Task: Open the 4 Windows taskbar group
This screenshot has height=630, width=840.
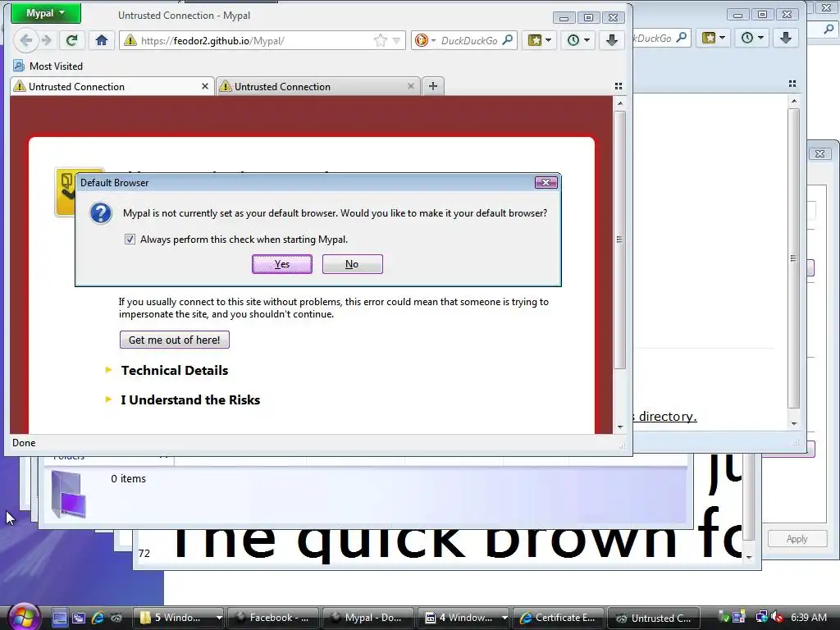Action: point(463,618)
